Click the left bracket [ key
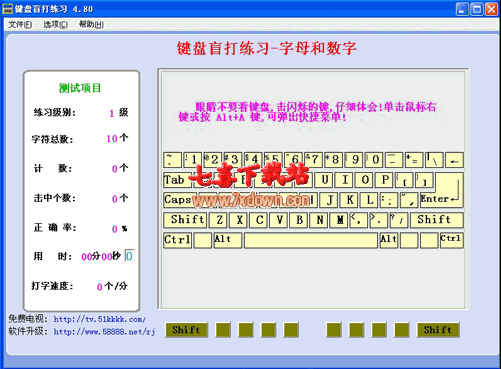This screenshot has width=501, height=369. [404, 180]
